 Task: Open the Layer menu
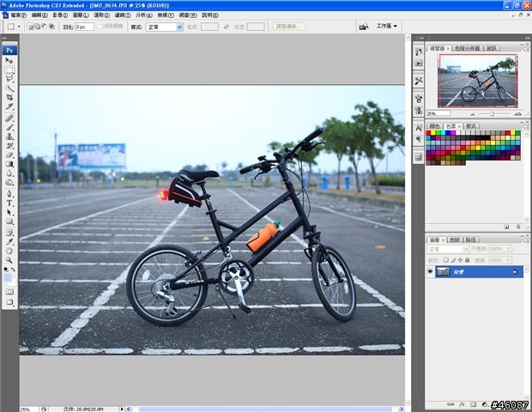pos(81,15)
